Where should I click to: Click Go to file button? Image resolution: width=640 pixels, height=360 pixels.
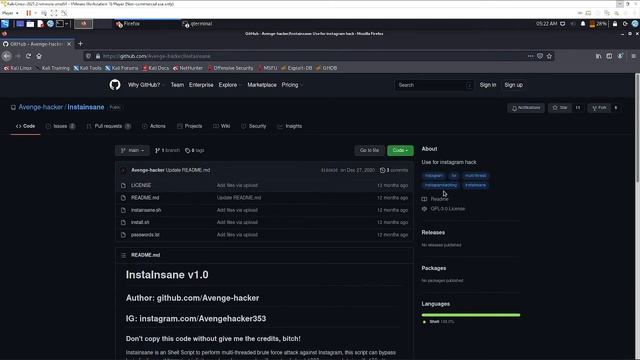[369, 150]
